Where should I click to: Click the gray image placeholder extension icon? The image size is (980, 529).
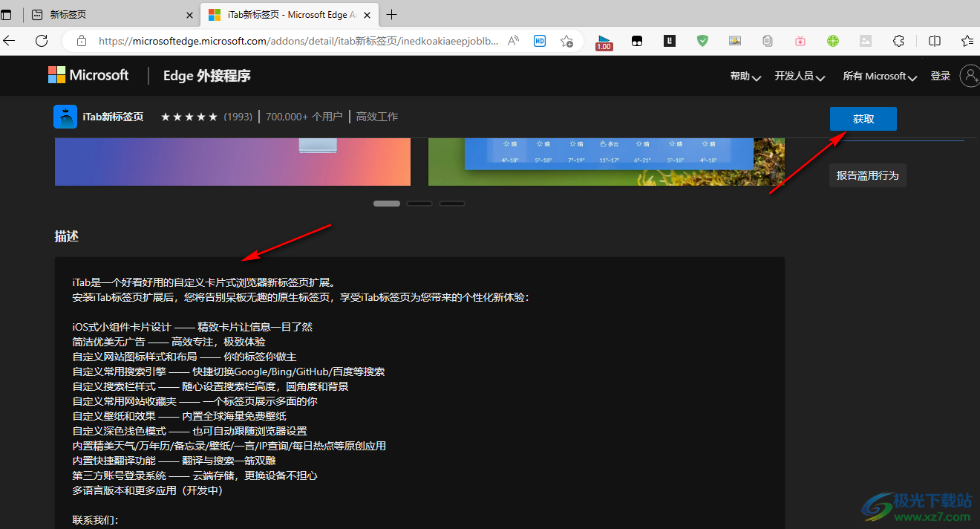click(866, 42)
